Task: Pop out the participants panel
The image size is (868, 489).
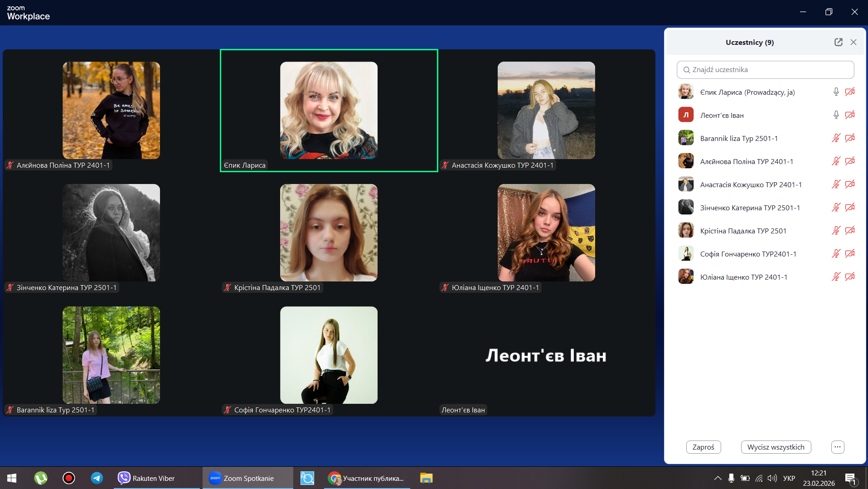Action: (x=838, y=42)
